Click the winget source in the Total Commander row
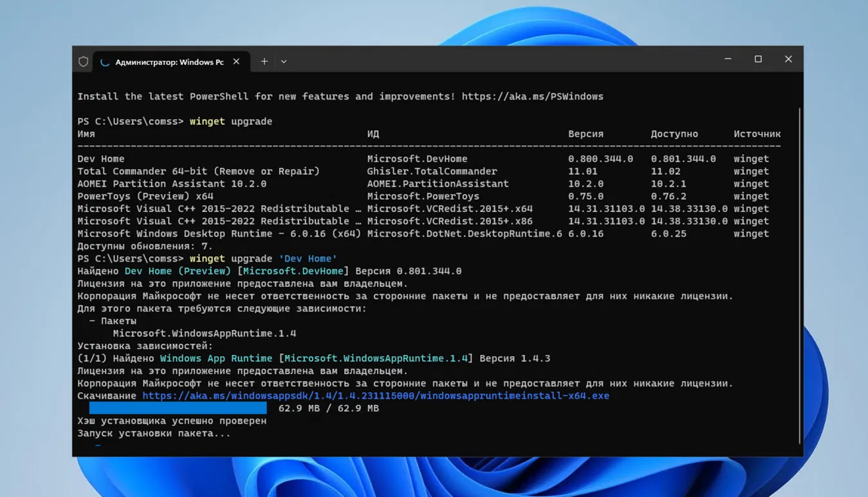This screenshot has width=868, height=497. (752, 172)
